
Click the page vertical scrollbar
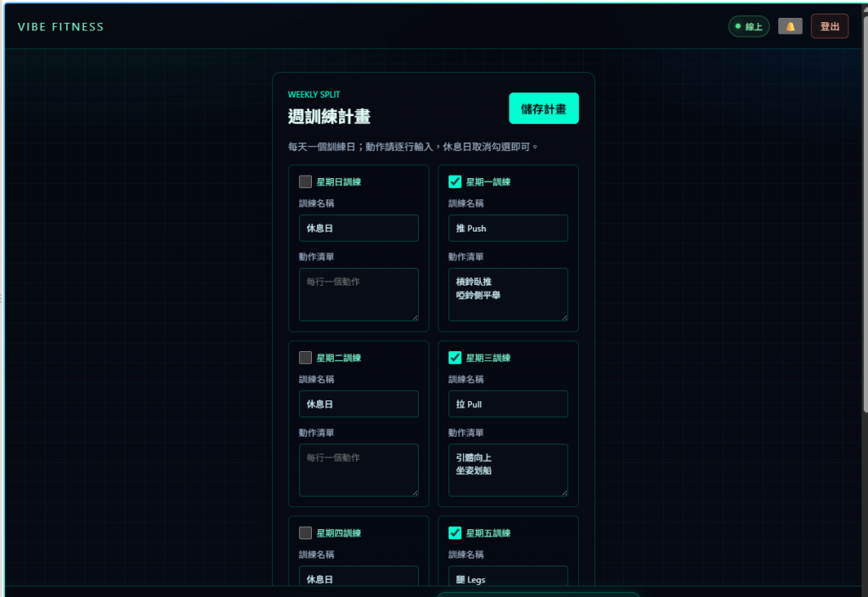(865, 210)
